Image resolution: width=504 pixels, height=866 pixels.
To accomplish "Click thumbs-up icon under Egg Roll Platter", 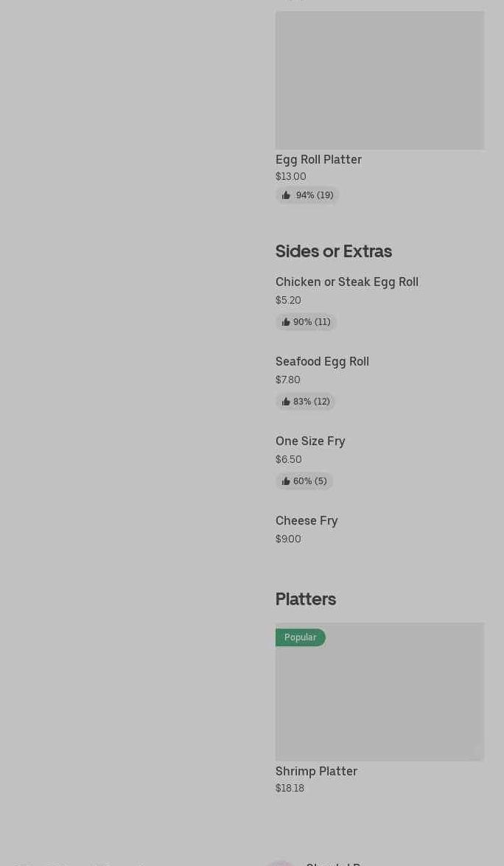I will point(286,195).
